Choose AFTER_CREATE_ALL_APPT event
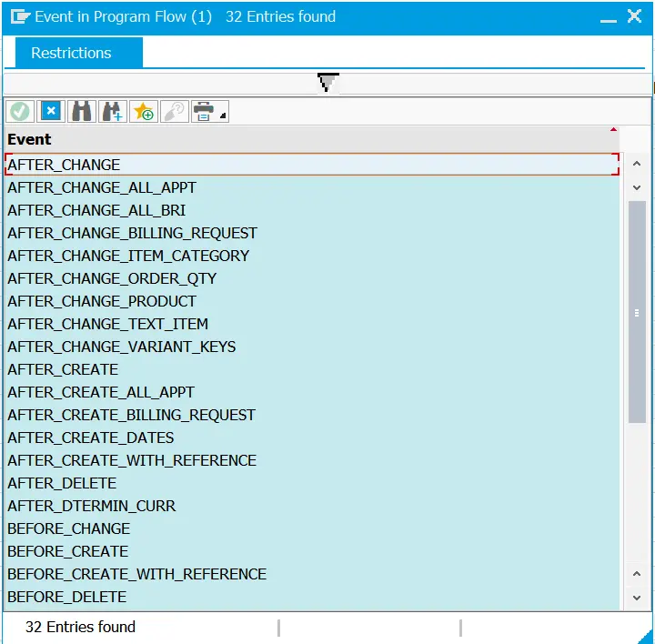 tap(312, 392)
